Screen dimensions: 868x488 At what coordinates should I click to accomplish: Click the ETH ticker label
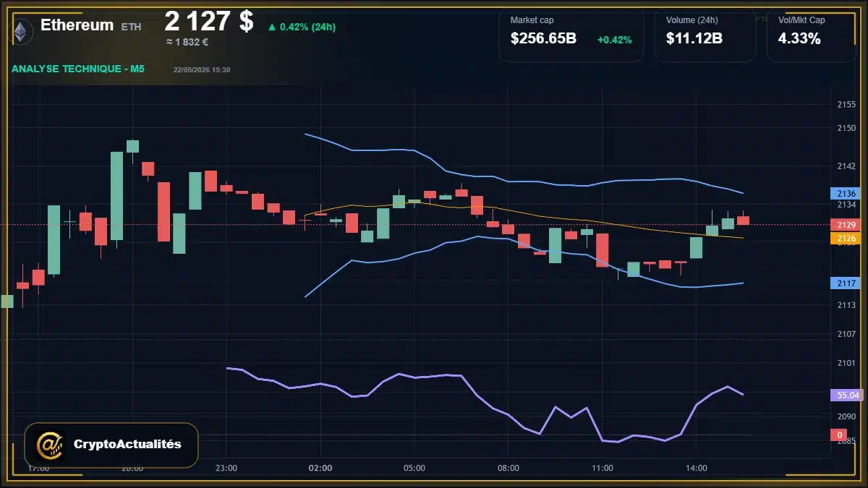click(131, 27)
